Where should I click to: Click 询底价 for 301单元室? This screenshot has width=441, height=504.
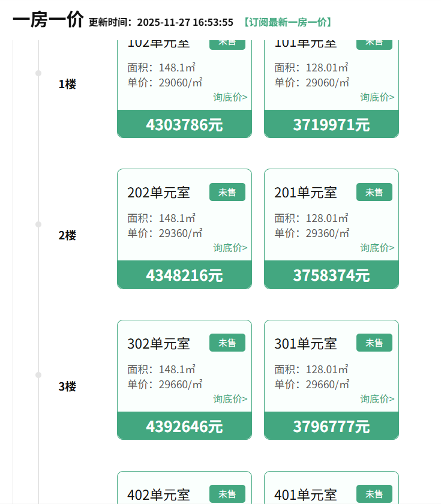point(377,399)
